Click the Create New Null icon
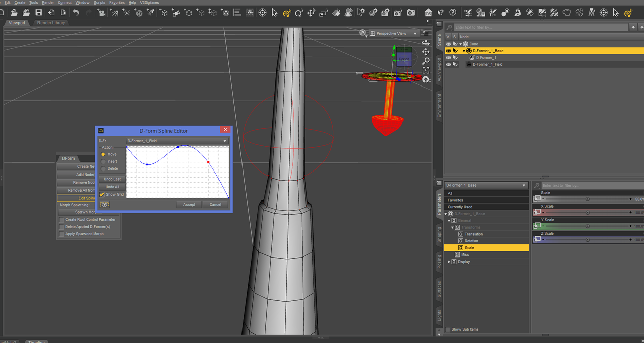 pos(188,13)
